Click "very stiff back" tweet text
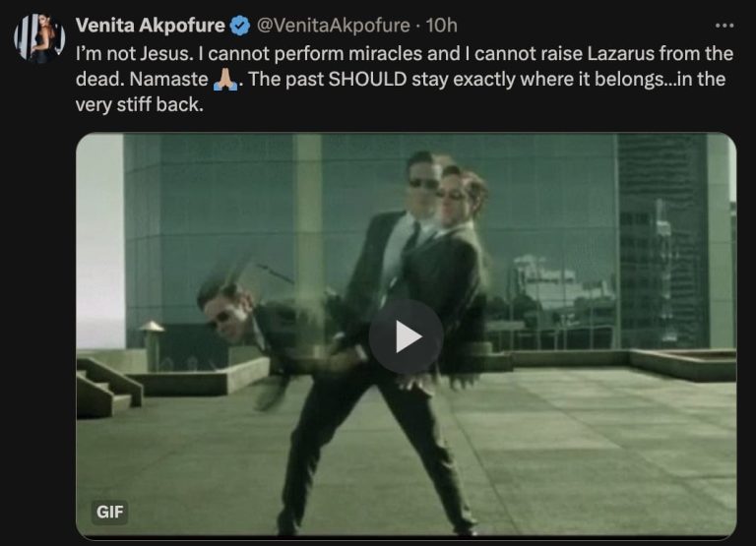Screen dimensions: 756x546 [140, 105]
